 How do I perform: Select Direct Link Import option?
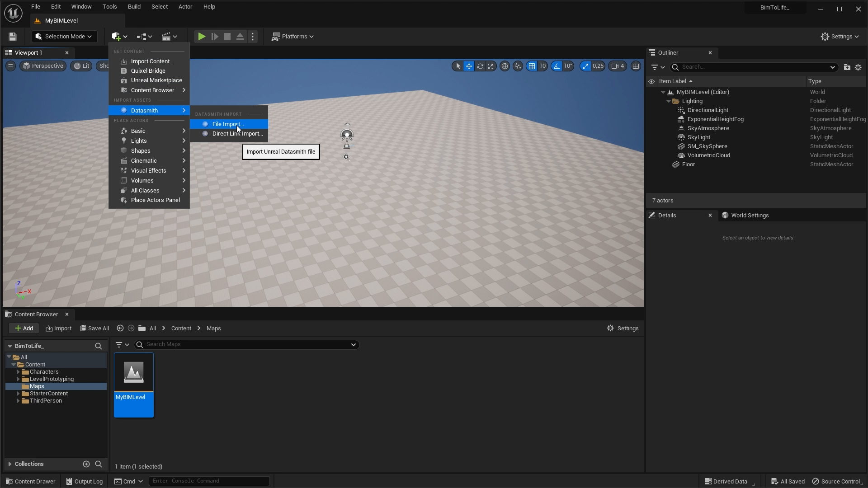point(229,134)
